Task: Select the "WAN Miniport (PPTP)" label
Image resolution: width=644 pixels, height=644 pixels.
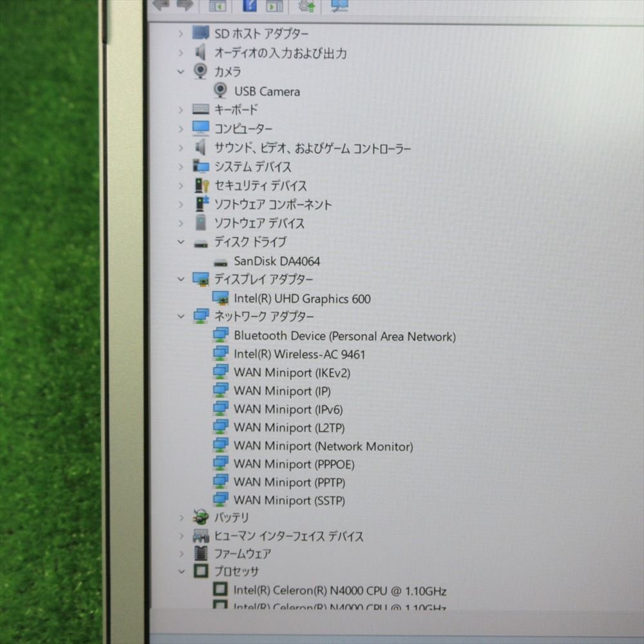Action: [289, 482]
